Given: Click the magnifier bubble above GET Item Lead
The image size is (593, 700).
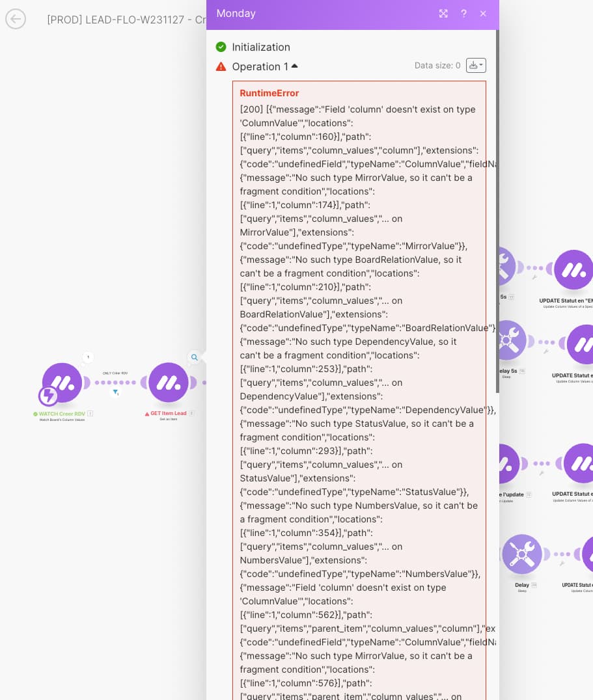Looking at the screenshot, I should (194, 357).
